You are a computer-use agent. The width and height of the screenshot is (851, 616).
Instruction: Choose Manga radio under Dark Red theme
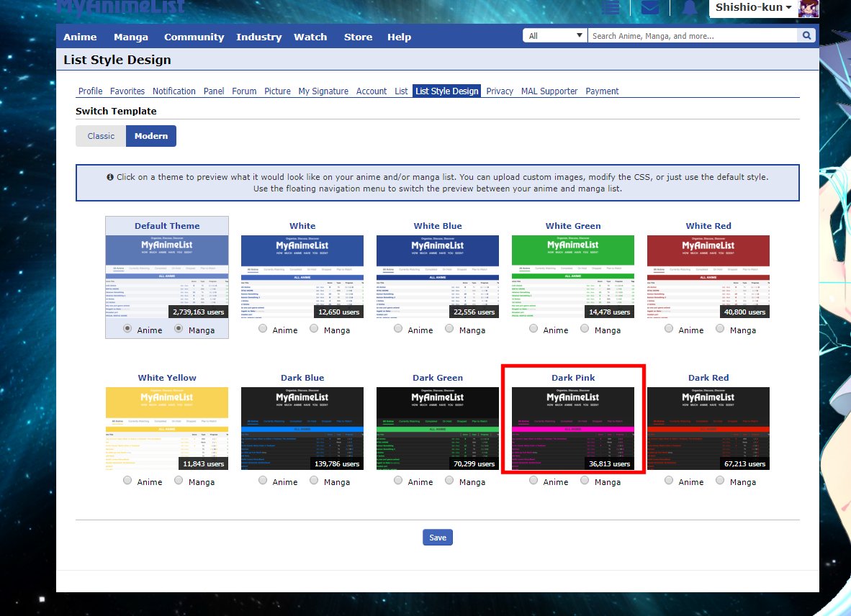(721, 481)
